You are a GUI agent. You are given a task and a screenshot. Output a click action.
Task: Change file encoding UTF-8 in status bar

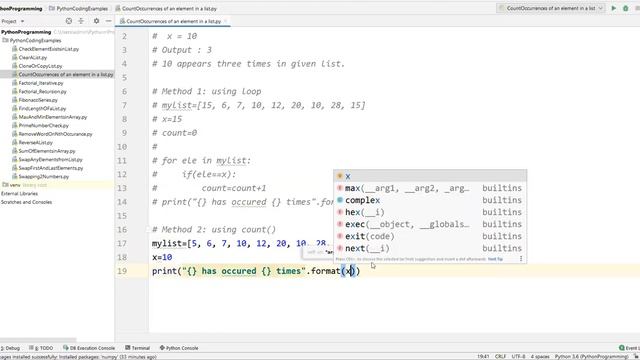click(x=518, y=357)
